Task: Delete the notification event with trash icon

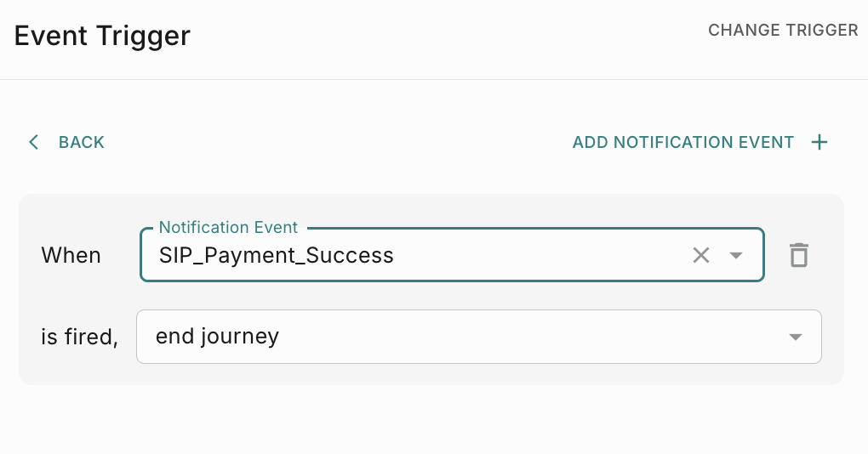Action: [798, 255]
